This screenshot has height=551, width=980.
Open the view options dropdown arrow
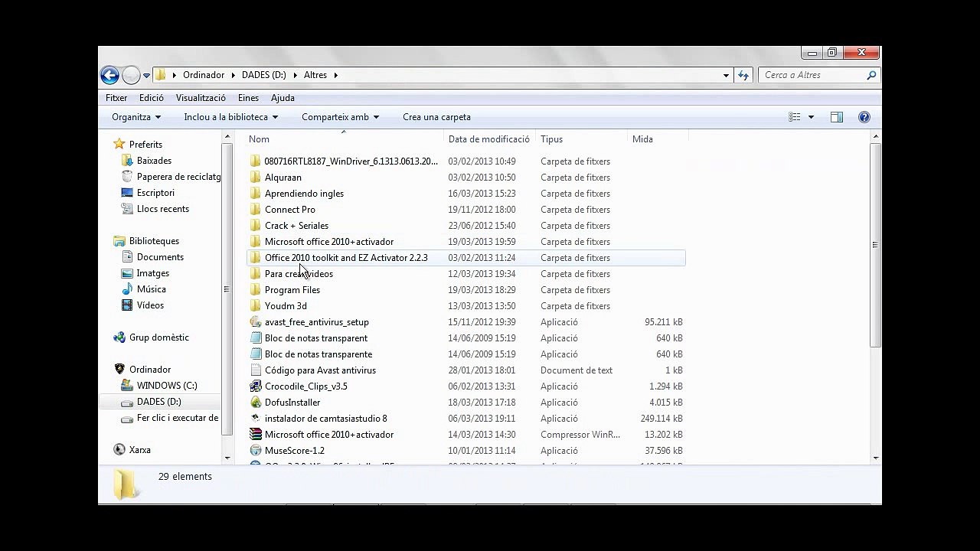point(811,117)
